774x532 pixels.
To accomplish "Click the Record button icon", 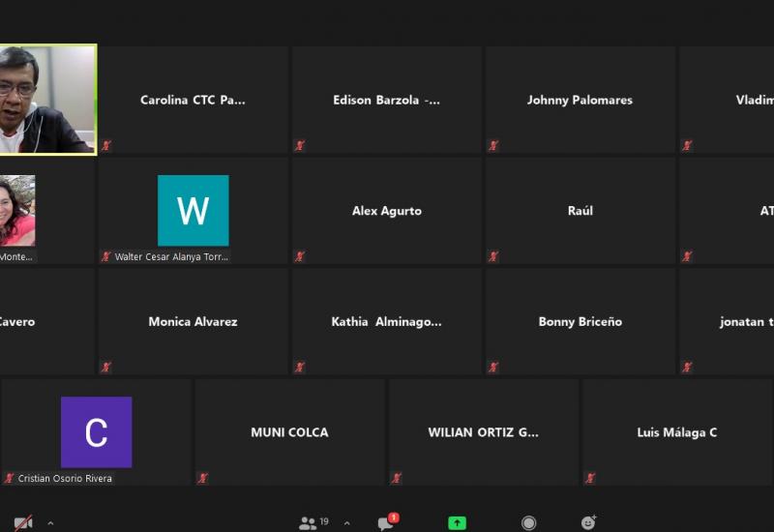I will [528, 523].
